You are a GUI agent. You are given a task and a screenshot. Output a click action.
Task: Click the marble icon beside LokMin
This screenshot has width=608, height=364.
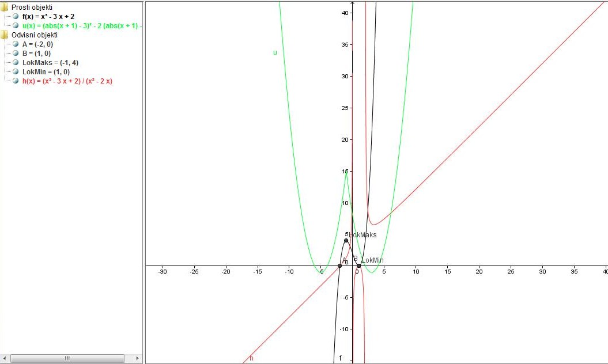(15, 70)
